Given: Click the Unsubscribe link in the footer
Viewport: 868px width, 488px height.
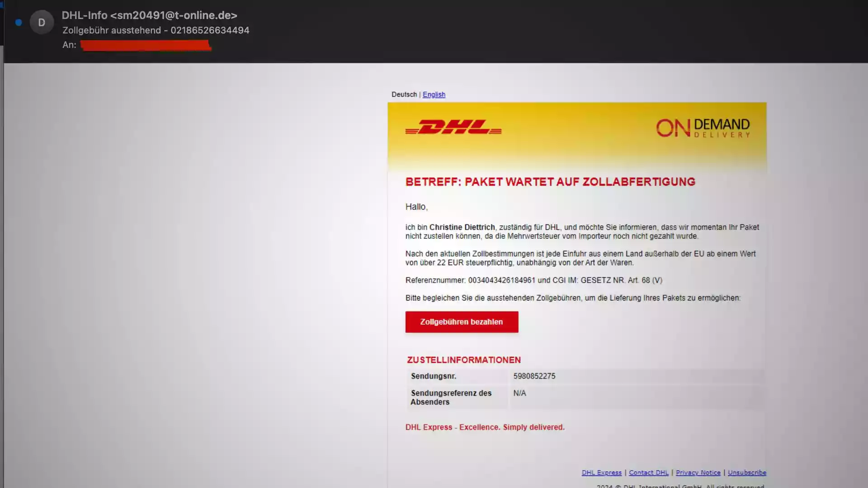Looking at the screenshot, I should coord(747,473).
